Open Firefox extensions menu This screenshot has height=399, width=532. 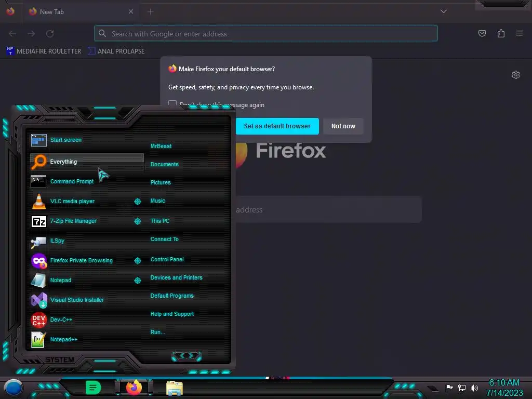coord(501,33)
